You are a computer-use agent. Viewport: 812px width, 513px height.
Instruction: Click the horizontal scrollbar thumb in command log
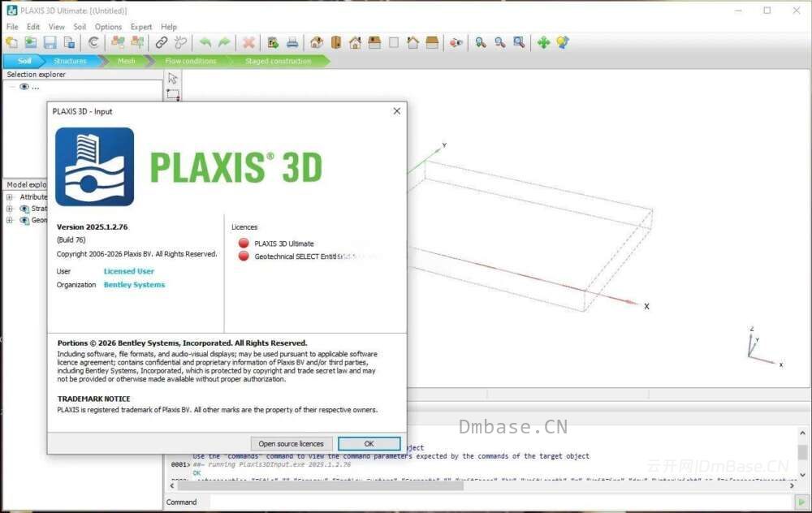[x=321, y=485]
